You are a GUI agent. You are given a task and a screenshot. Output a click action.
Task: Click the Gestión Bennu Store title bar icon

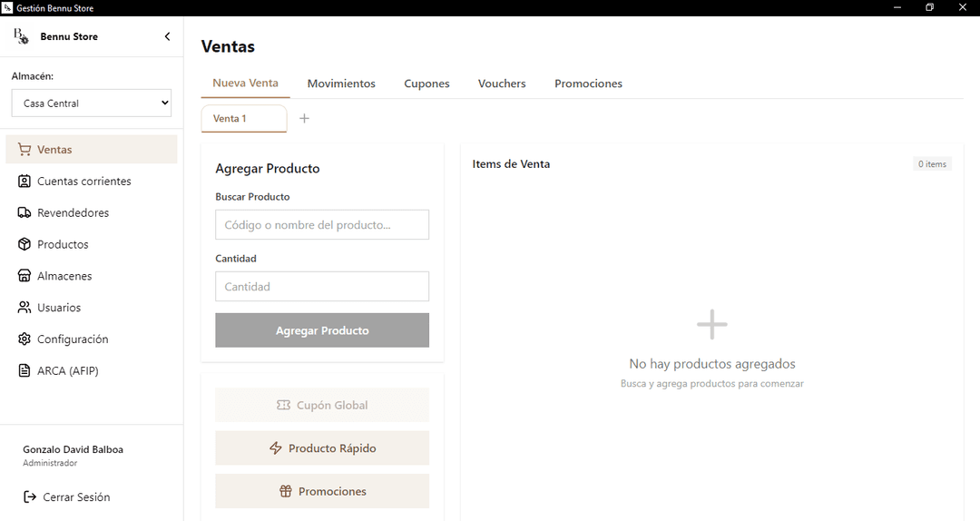tap(7, 7)
